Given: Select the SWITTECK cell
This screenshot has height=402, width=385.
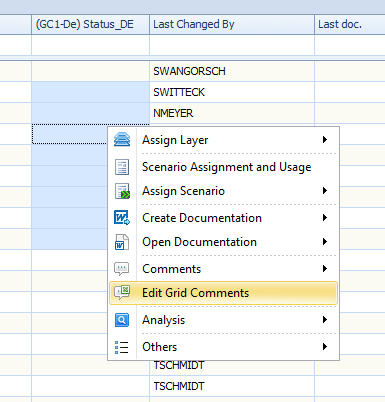Looking at the screenshot, I should point(232,92).
